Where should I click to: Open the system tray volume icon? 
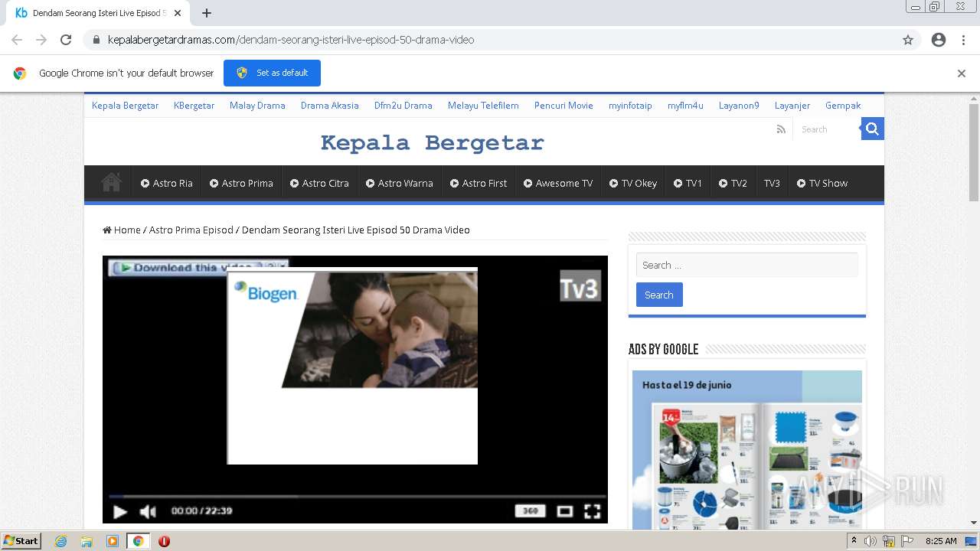(871, 541)
